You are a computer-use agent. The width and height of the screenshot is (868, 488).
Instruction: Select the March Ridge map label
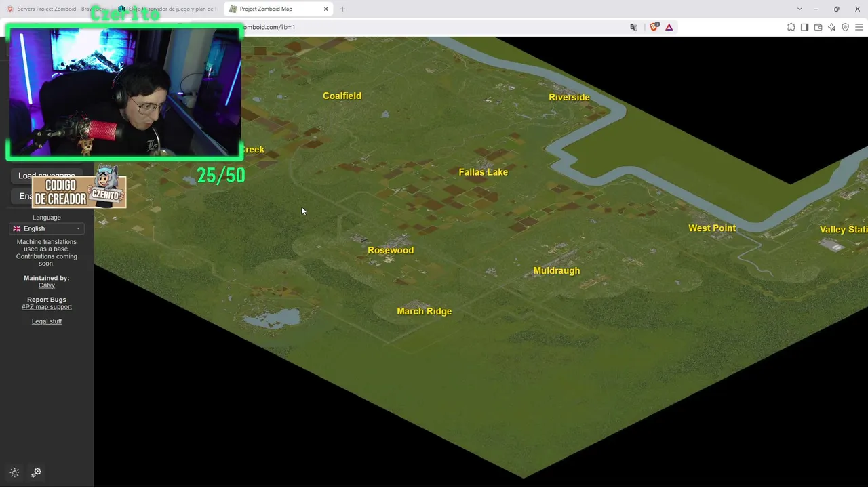[424, 311]
